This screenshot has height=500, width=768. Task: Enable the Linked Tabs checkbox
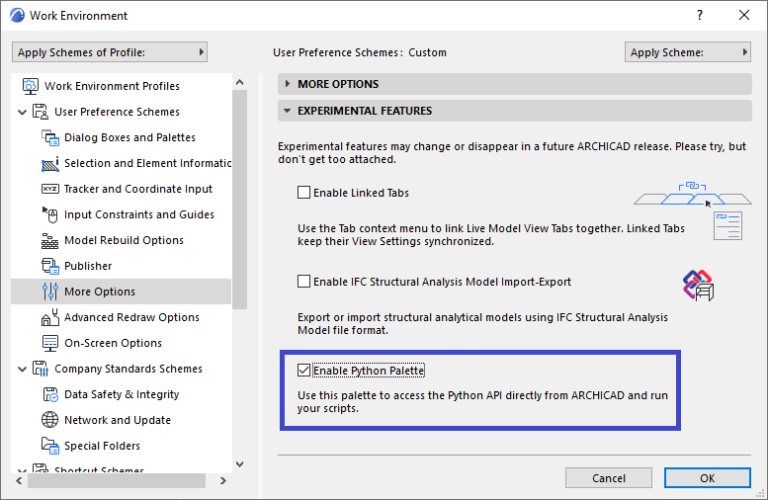[x=304, y=193]
